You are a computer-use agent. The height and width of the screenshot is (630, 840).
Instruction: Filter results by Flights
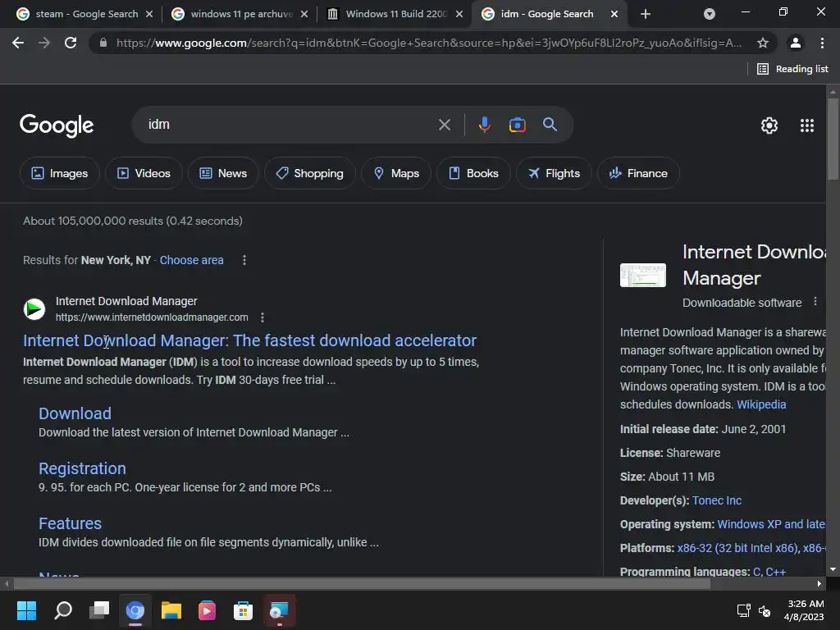point(554,173)
